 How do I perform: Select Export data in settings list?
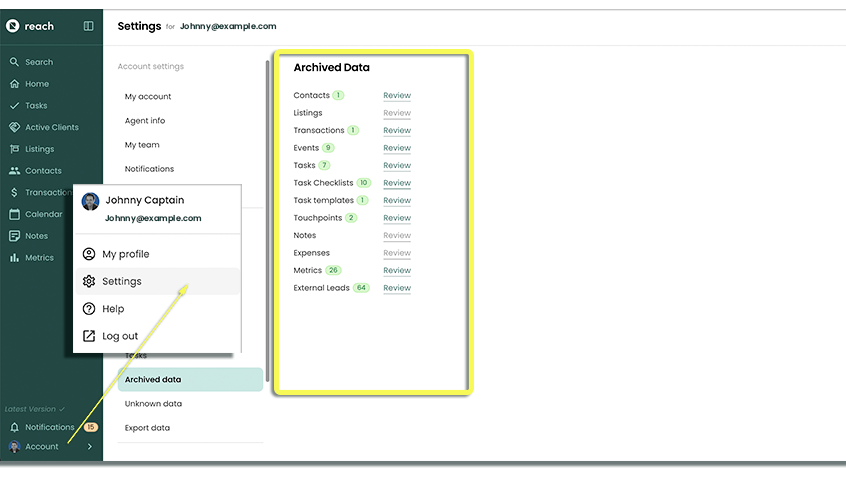tap(147, 428)
